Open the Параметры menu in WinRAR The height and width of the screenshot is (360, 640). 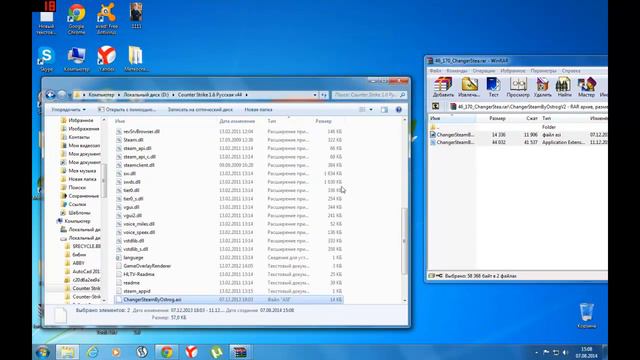tap(544, 71)
